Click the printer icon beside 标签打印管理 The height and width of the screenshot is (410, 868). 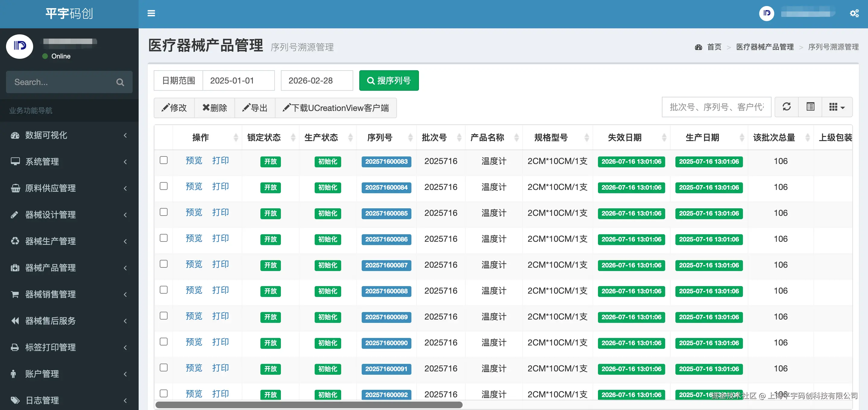(14, 347)
